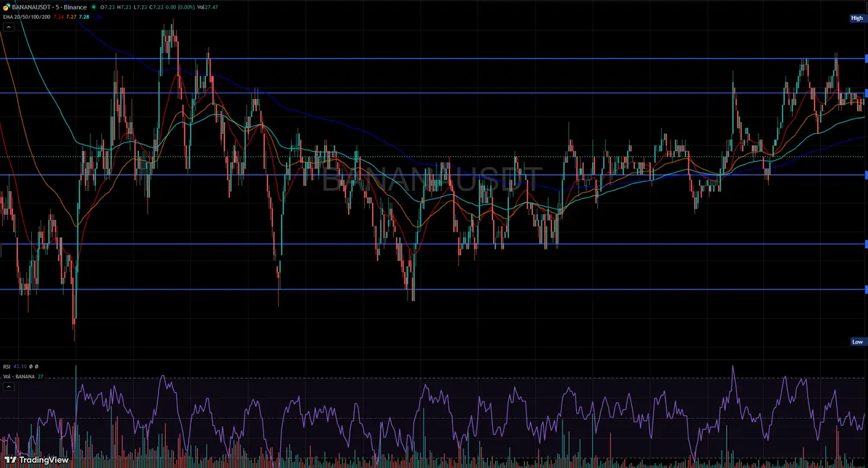The width and height of the screenshot is (868, 468).
Task: Click the BANANAUSDT coin symbol icon
Action: point(7,7)
